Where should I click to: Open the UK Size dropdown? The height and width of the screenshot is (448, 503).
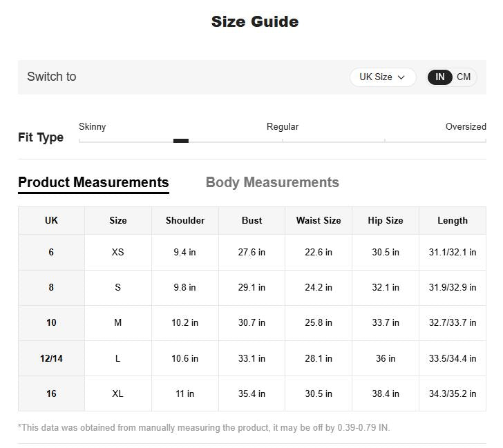[382, 77]
